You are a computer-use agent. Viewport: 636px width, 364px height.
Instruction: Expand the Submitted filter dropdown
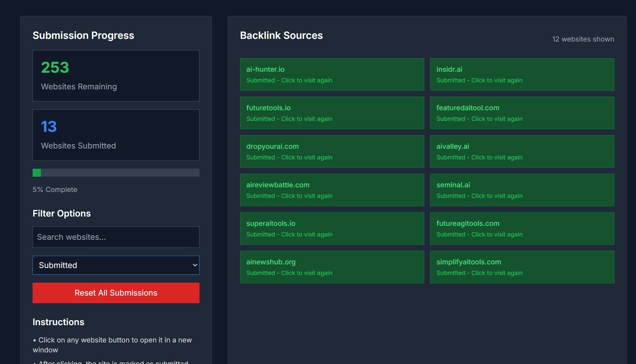point(116,265)
